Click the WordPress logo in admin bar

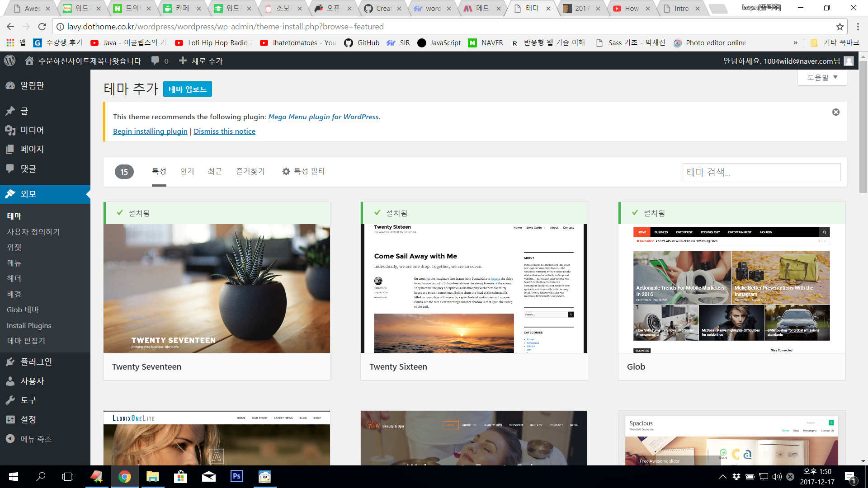point(10,61)
